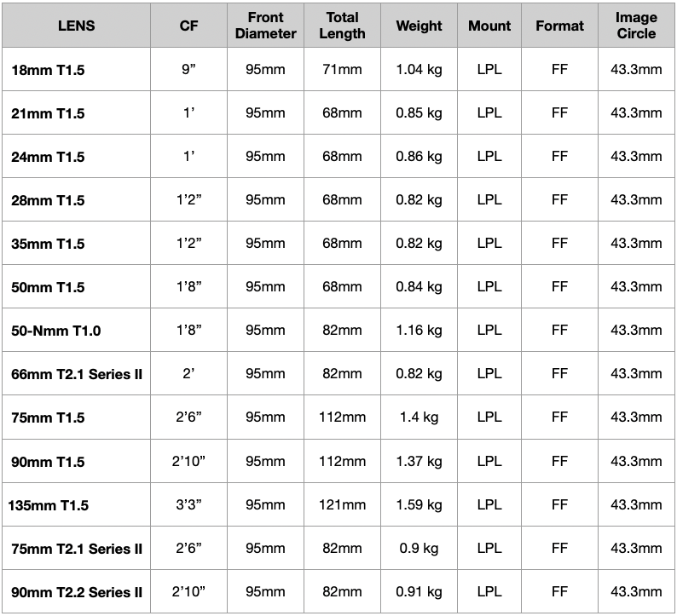Select the CF column header
The image size is (677, 616).
point(188,26)
